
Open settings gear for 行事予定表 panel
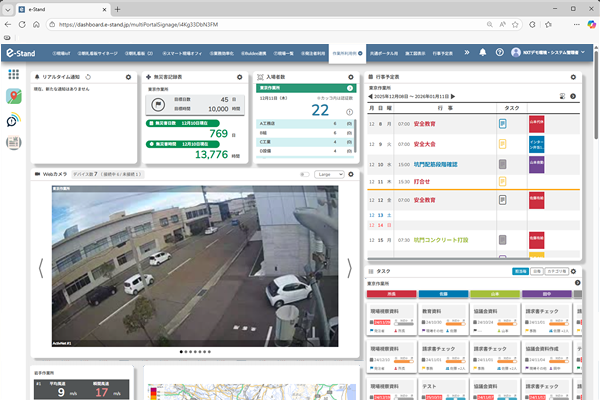coord(574,76)
